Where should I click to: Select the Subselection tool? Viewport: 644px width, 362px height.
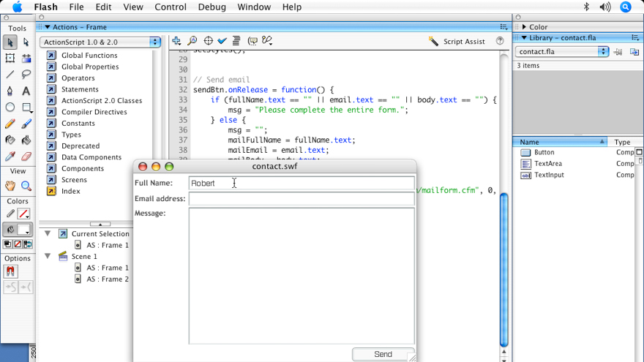click(x=26, y=42)
